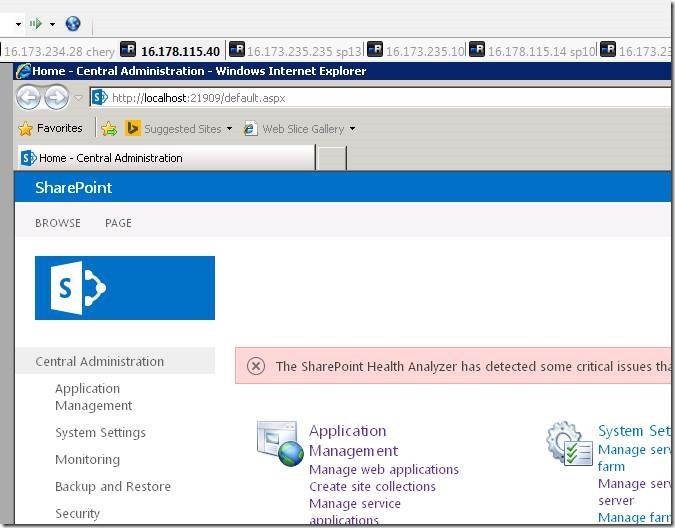675x528 pixels.
Task: Open a new blank browser tab
Action: pos(331,158)
